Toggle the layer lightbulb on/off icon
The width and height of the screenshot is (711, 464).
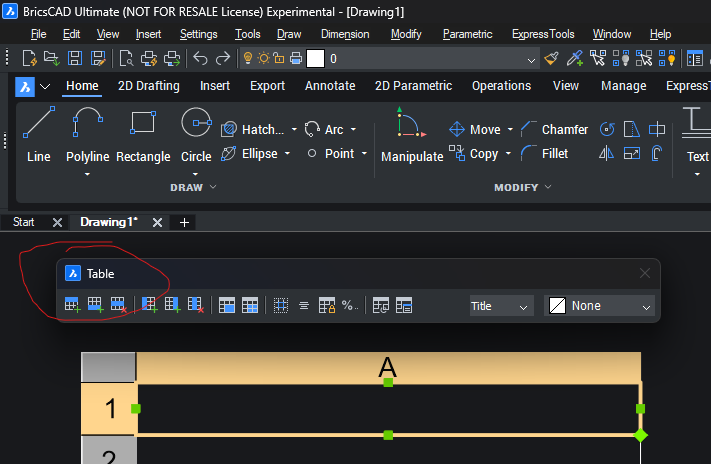(248, 59)
